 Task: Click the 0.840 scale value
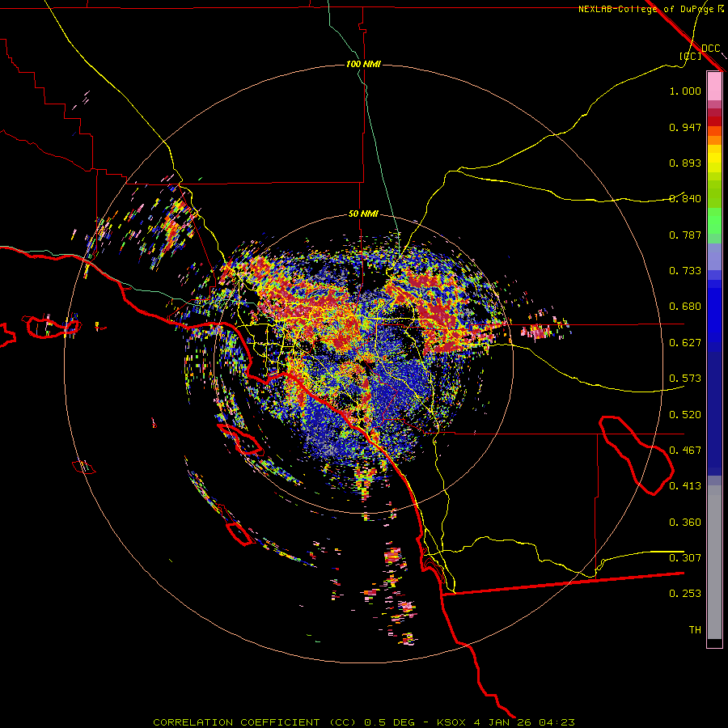point(685,199)
